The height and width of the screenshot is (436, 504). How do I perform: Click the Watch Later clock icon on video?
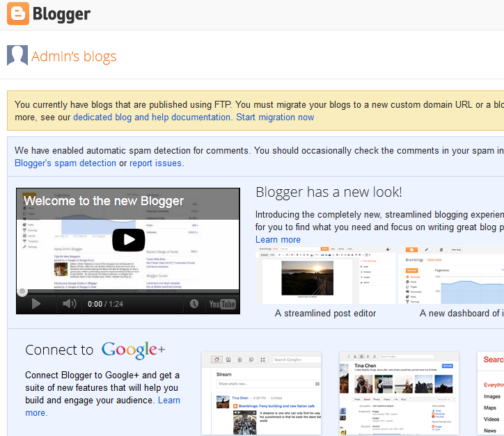[194, 304]
